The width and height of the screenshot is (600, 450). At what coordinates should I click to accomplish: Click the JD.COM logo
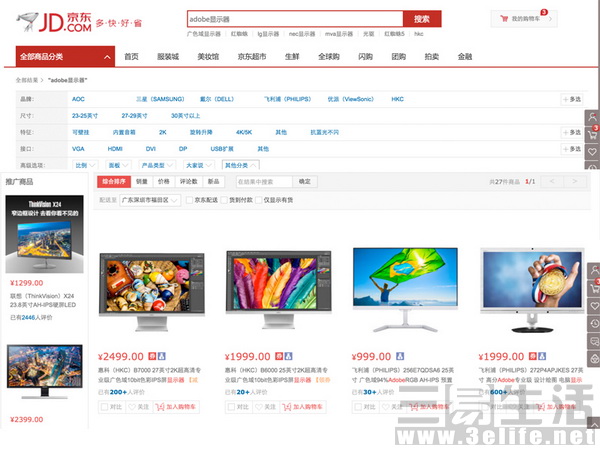(54, 22)
